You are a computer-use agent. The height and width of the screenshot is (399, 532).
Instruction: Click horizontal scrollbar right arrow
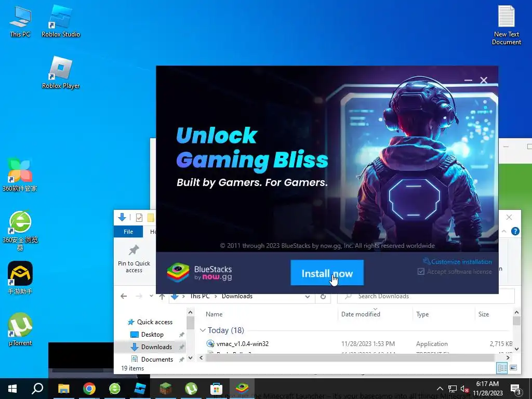pyautogui.click(x=508, y=357)
